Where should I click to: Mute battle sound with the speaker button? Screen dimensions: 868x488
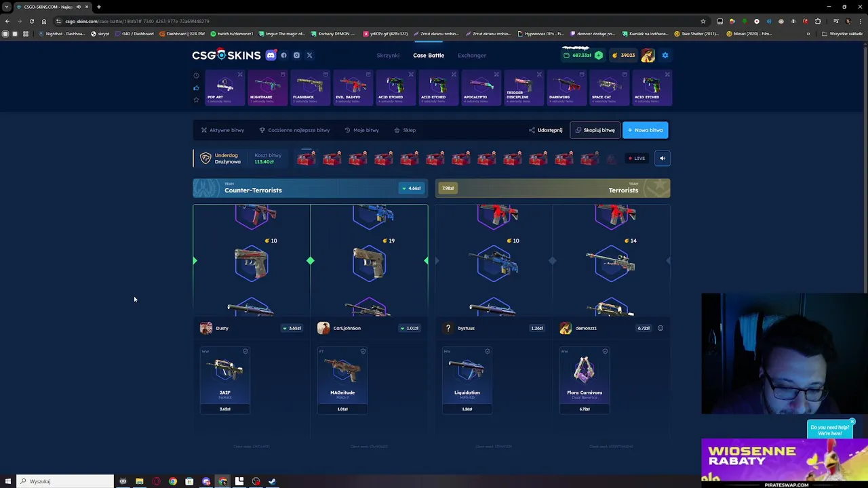pyautogui.click(x=663, y=159)
